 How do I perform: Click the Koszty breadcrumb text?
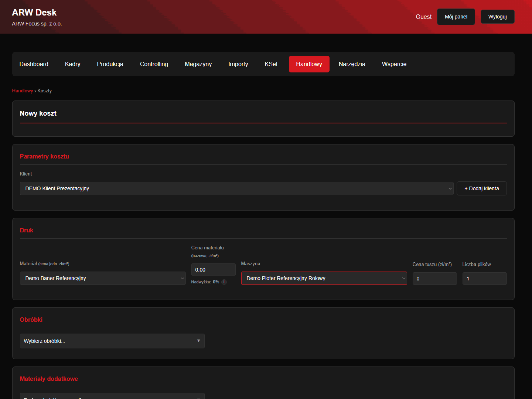click(45, 91)
